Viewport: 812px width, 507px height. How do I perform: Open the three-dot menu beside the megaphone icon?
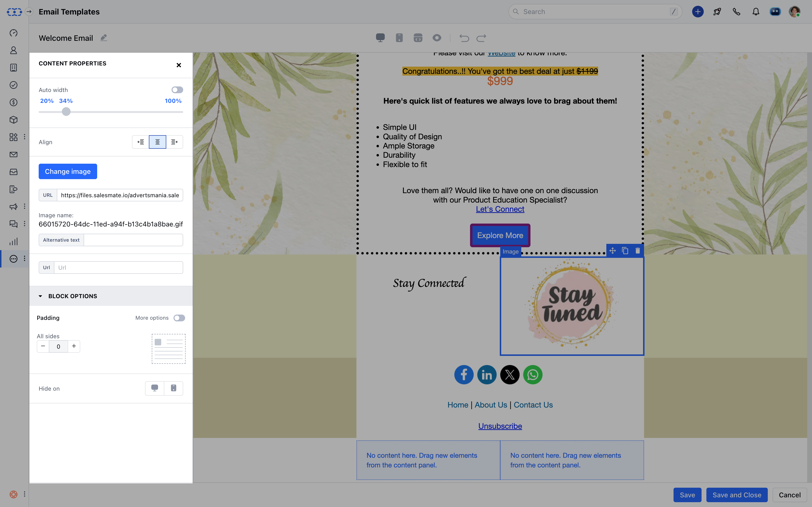coord(24,206)
